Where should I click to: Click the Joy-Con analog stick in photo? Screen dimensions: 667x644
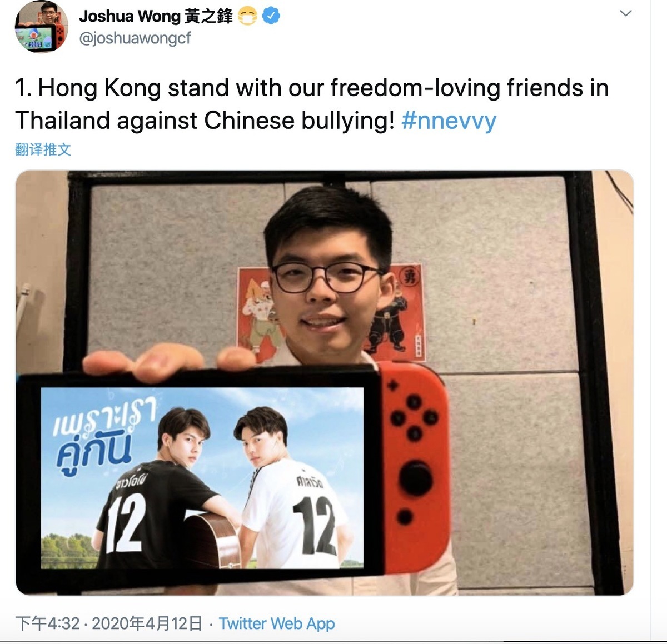click(416, 479)
